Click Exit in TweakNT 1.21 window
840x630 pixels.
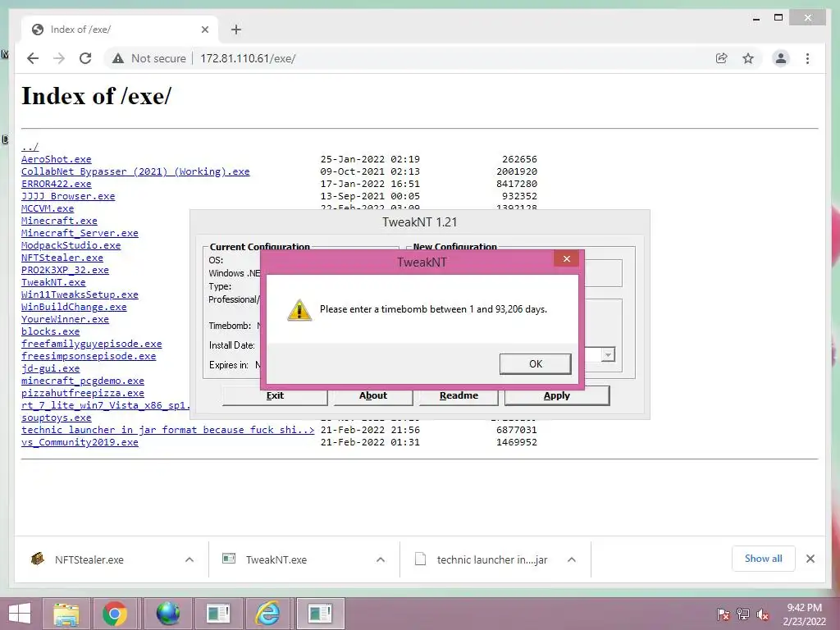(275, 395)
